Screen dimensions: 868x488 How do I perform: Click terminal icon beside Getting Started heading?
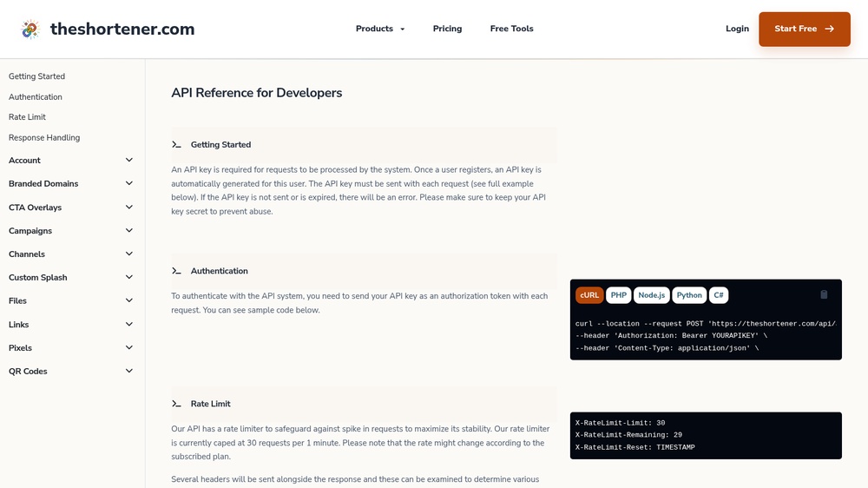tap(176, 144)
